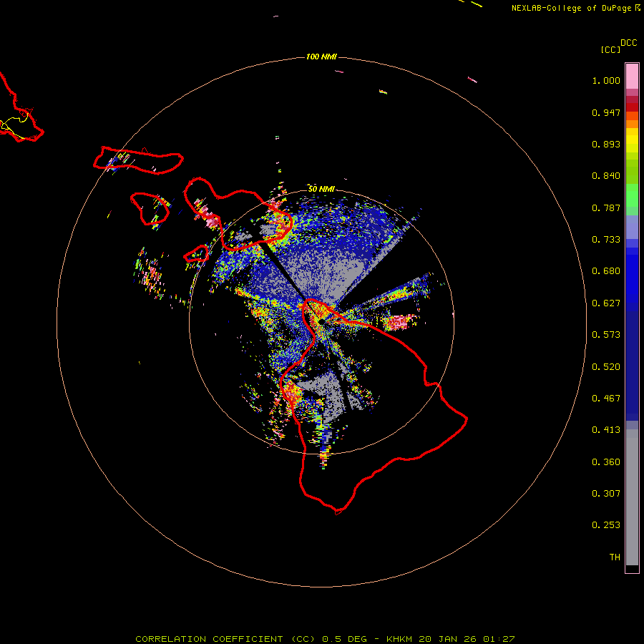
Task: Click the 0.413 scale value
Action: pos(606,430)
